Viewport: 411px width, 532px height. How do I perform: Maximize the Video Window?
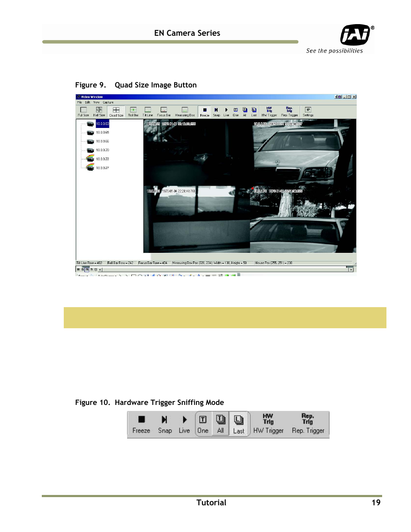pyautogui.click(x=349, y=97)
